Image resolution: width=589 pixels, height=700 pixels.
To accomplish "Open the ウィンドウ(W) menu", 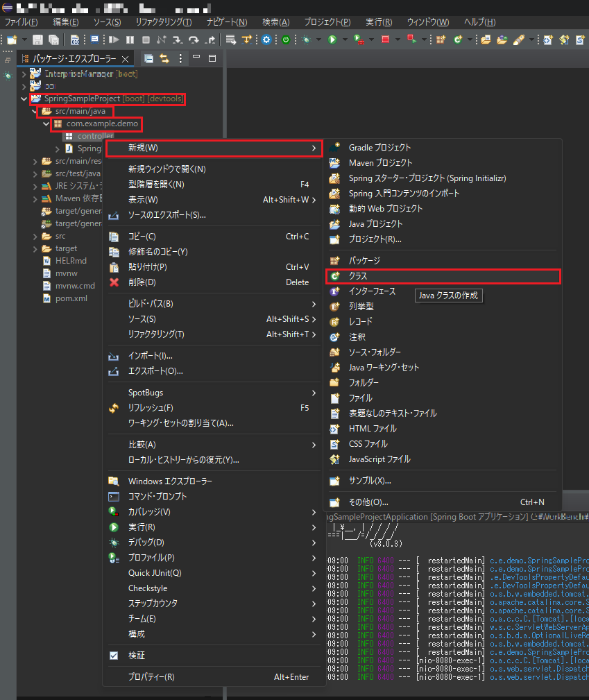I will coord(428,22).
